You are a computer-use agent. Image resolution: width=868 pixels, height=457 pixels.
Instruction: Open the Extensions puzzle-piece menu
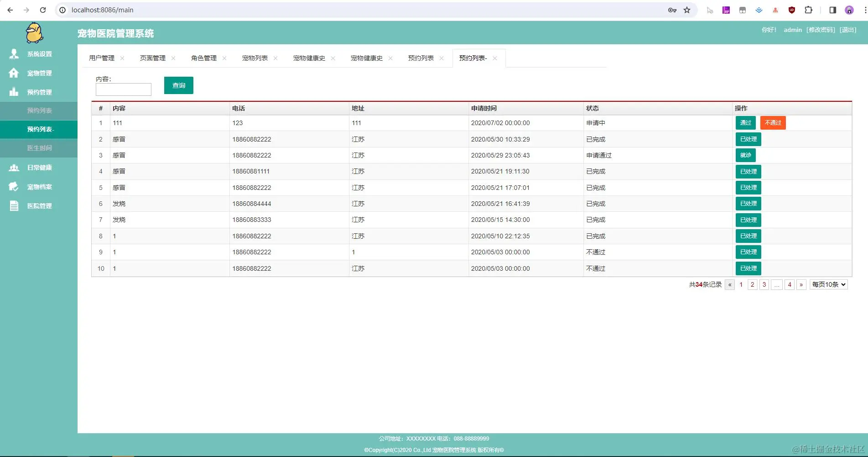click(x=808, y=10)
